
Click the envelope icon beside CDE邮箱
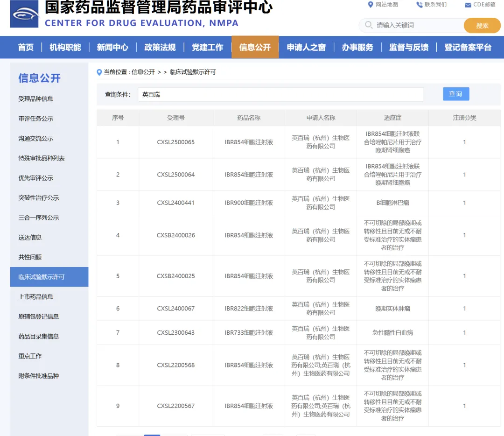point(468,5)
